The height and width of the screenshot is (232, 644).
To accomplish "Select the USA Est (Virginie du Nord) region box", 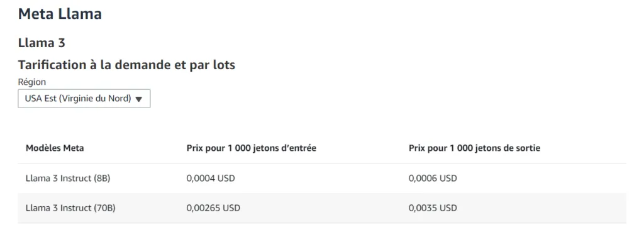I will pyautogui.click(x=84, y=99).
